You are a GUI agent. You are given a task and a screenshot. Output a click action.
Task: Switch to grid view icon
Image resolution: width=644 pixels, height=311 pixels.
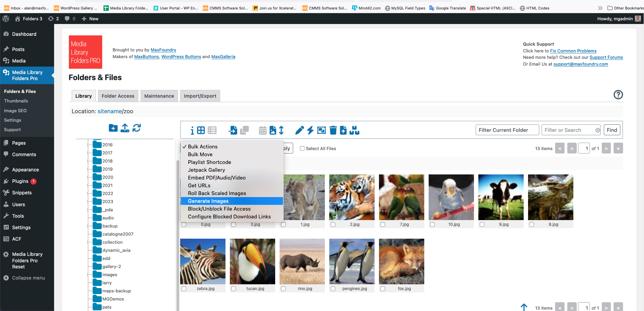201,130
